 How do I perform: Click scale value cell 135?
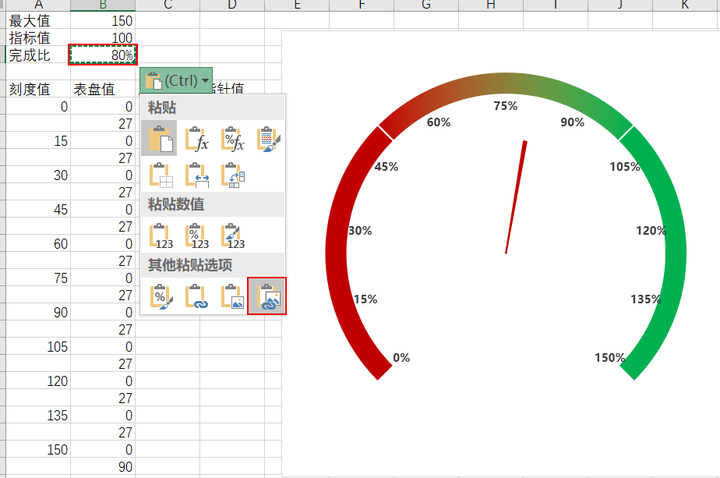pos(38,415)
